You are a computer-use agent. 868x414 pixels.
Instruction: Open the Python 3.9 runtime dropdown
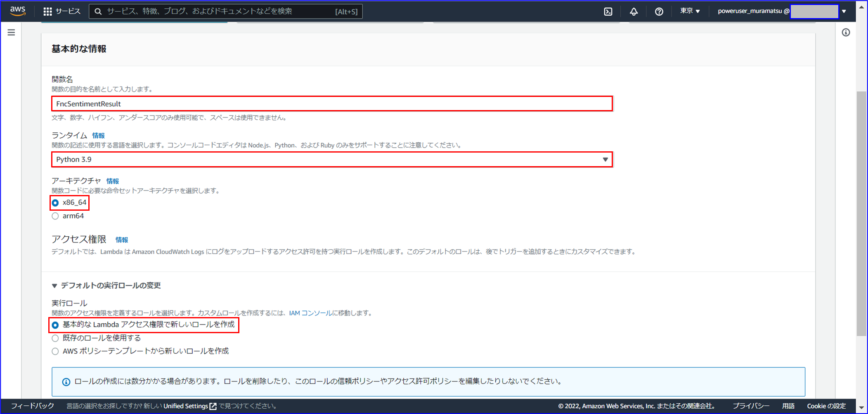[606, 159]
